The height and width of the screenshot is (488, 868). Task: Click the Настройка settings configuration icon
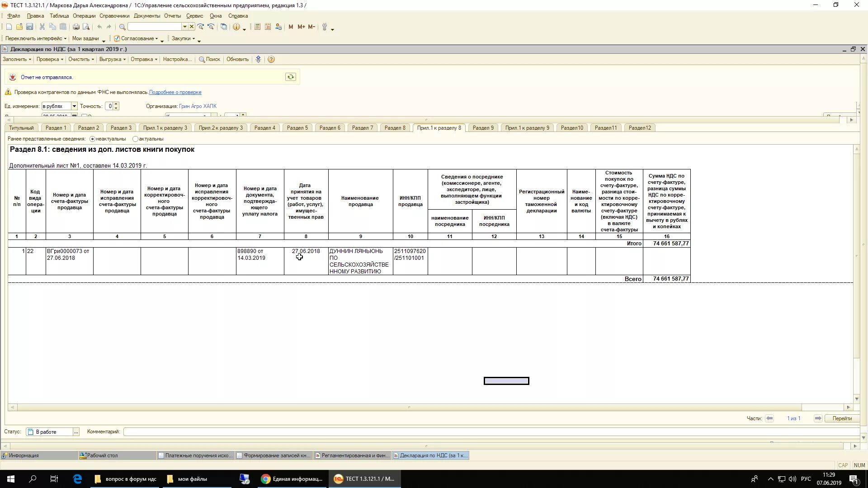[x=178, y=59]
